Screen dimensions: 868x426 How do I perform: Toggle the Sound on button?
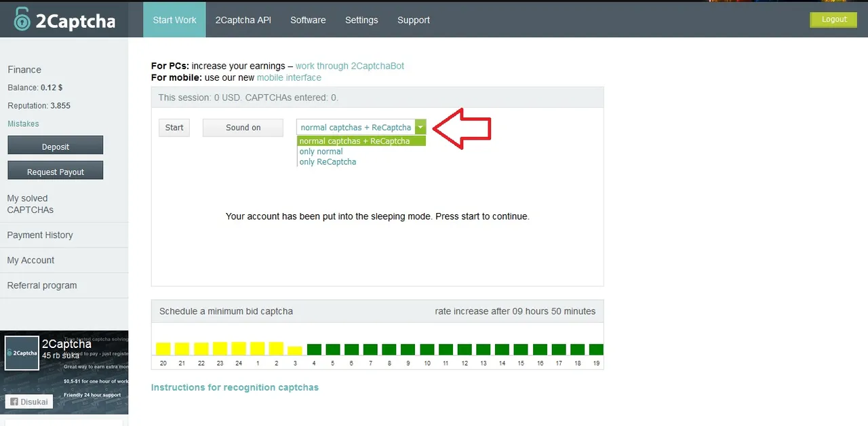[243, 128]
